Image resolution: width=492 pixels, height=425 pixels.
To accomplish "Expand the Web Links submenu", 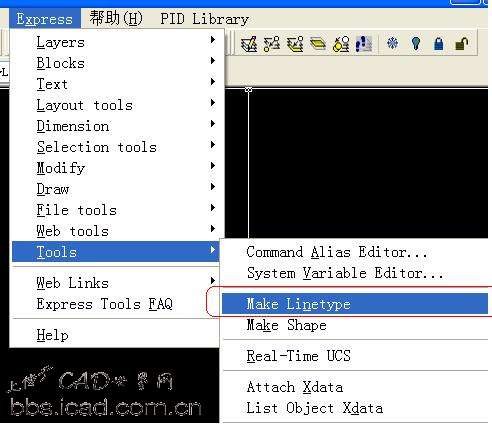I will tap(117, 283).
